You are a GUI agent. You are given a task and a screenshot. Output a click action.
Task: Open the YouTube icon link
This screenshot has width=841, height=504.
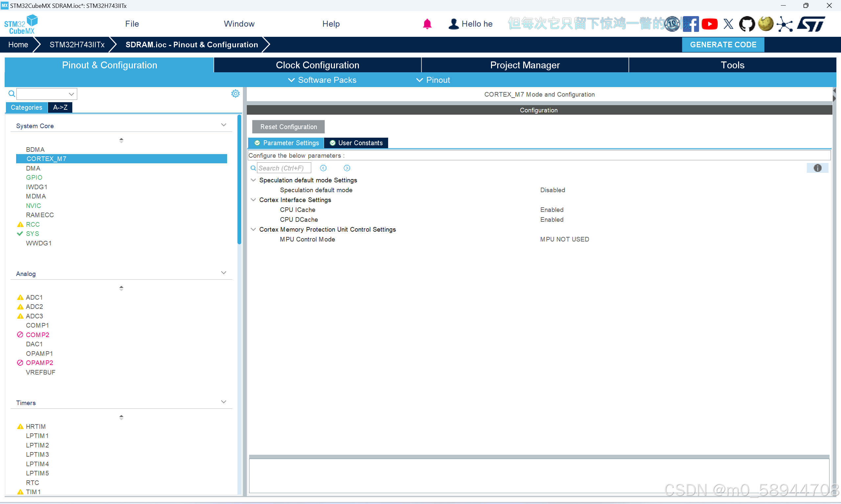[x=710, y=24]
